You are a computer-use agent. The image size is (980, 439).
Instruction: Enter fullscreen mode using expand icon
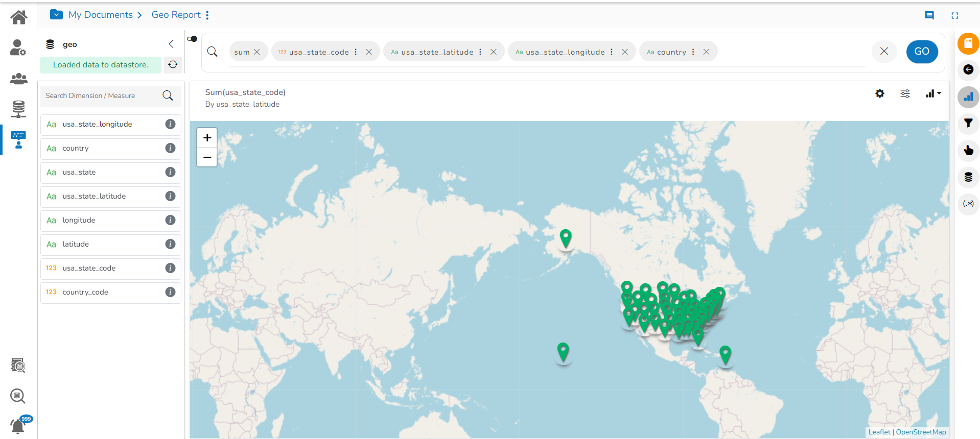tap(954, 15)
